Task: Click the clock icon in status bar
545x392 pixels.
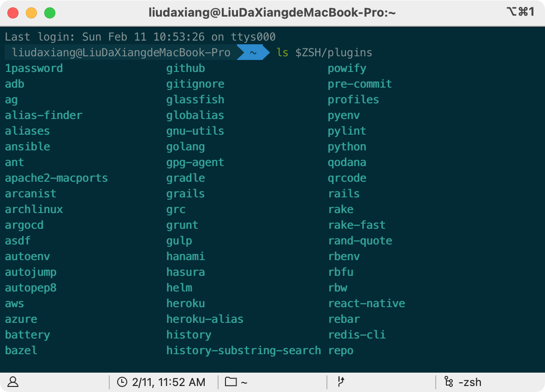Action: click(x=122, y=382)
